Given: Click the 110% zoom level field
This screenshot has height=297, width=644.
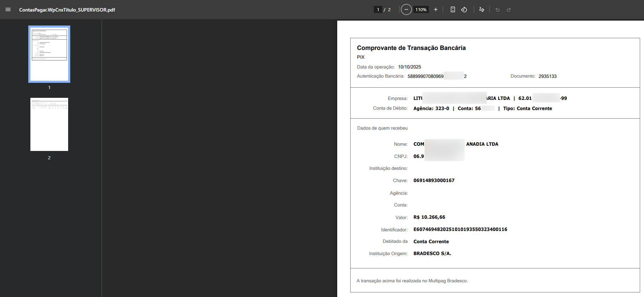Looking at the screenshot, I should [421, 9].
